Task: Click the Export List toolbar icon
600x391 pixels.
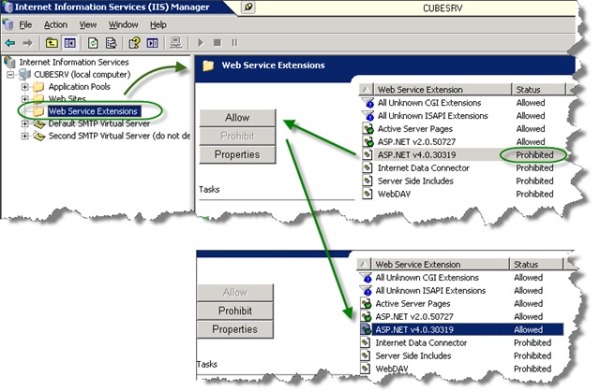Action: pyautogui.click(x=111, y=43)
